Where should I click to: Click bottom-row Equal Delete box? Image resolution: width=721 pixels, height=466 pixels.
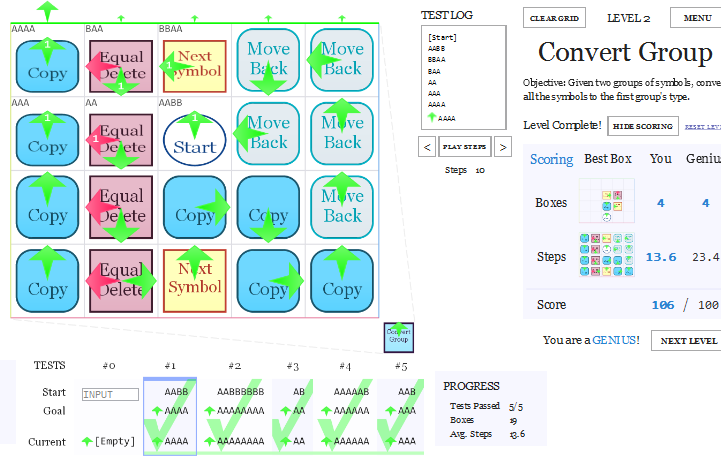[x=121, y=281]
